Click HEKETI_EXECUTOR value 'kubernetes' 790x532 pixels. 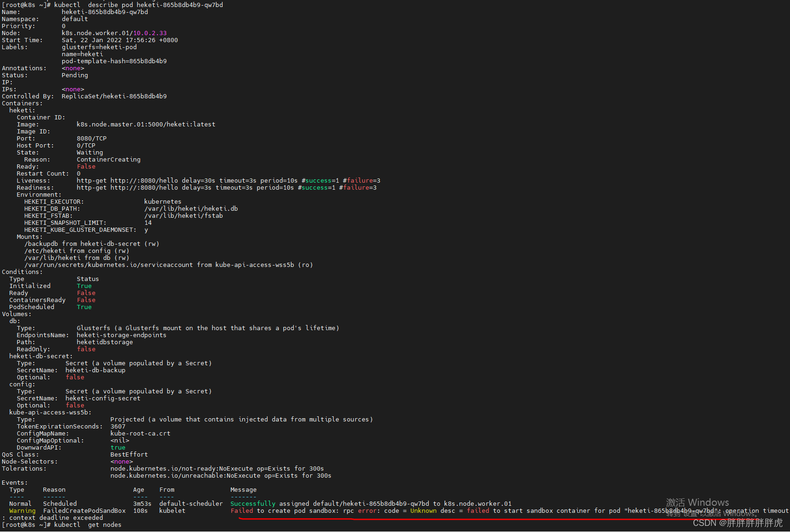click(163, 202)
